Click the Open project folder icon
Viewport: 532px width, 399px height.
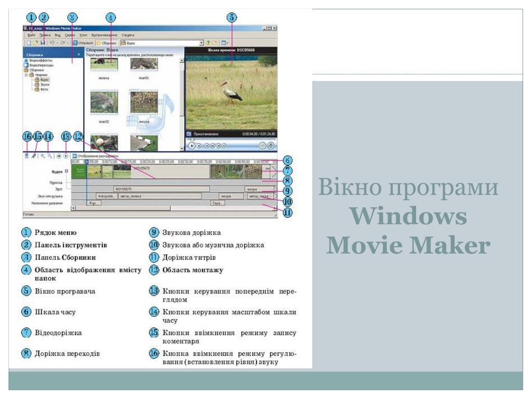(36, 43)
